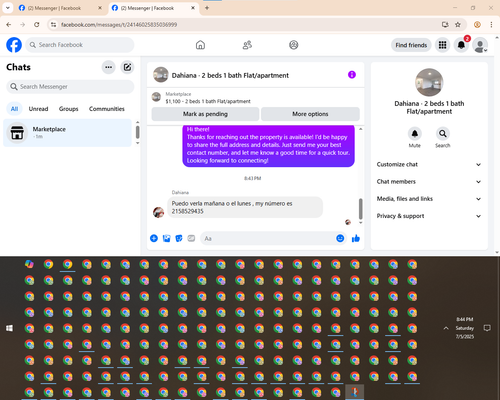Viewport: 500px width, 400px height.
Task: Send a thumbs-up like
Action: (356, 238)
